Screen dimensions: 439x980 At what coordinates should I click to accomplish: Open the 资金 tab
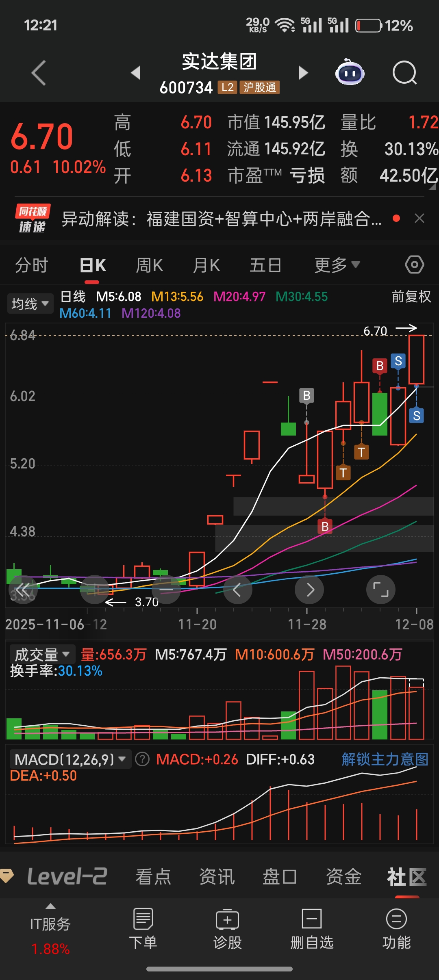tap(343, 876)
